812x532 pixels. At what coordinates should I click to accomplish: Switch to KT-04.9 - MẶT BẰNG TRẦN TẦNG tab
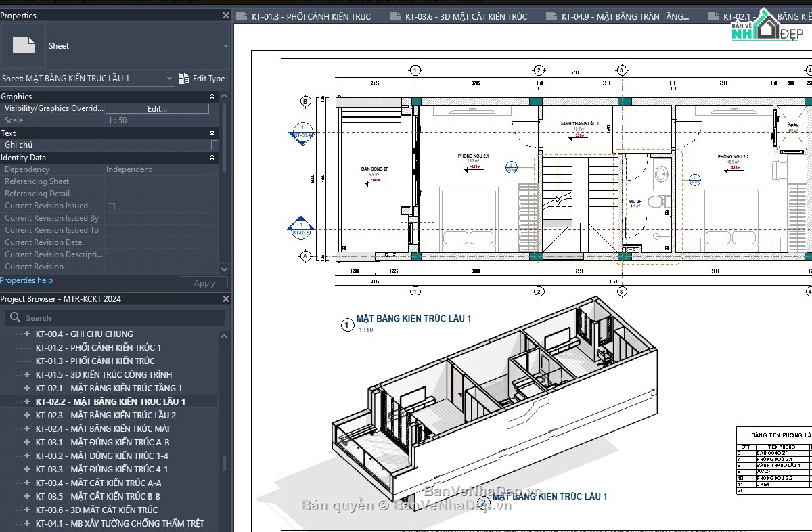625,16
